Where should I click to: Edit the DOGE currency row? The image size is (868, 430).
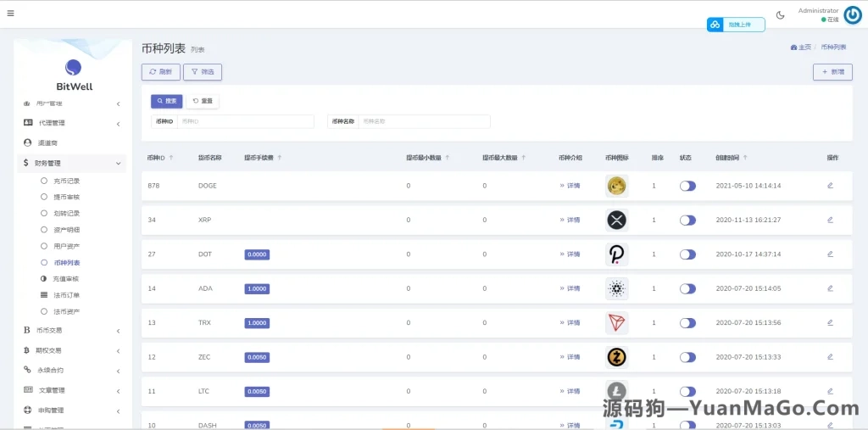(x=830, y=186)
